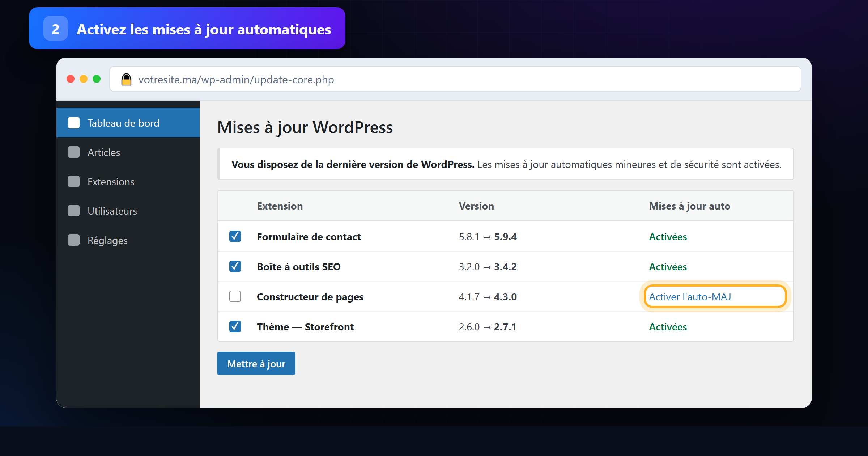
Task: Click the Extensions sidebar icon
Action: tap(74, 181)
